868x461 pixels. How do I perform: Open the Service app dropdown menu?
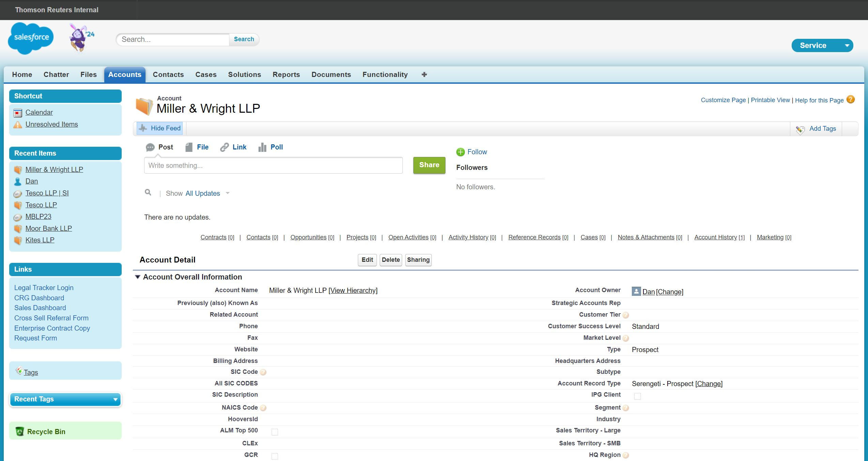pos(822,46)
